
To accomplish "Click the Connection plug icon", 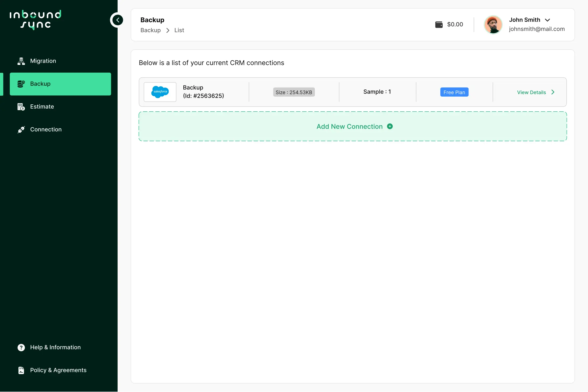I will [21, 129].
